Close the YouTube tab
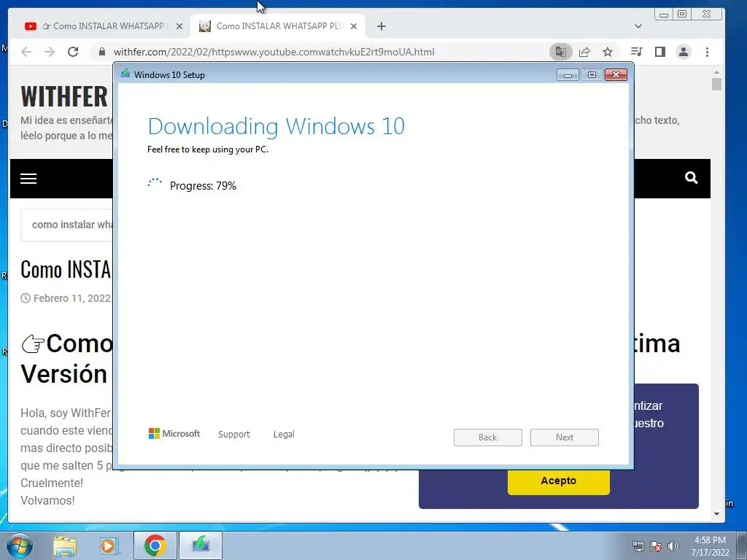 tap(179, 26)
